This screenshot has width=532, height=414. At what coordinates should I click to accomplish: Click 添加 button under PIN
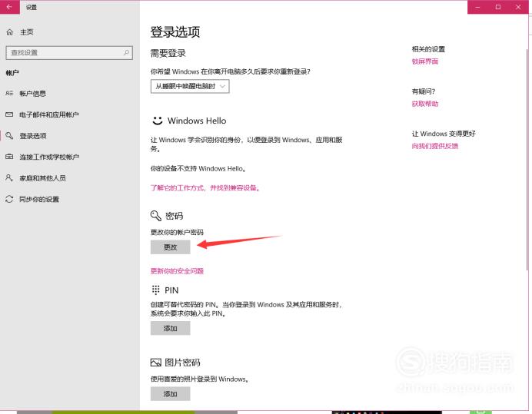171,328
